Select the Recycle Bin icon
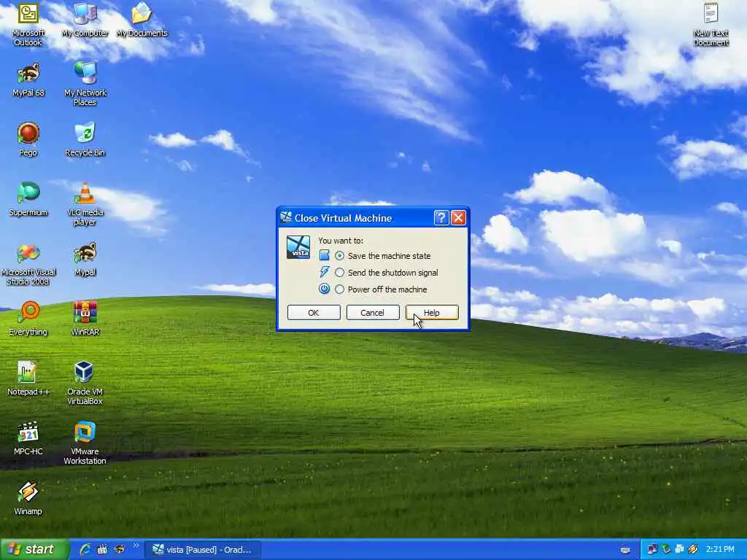This screenshot has width=747, height=560. [85, 139]
